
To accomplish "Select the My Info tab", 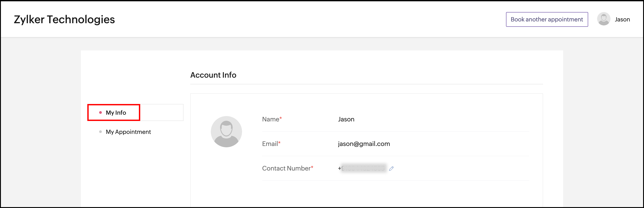I will point(116,112).
